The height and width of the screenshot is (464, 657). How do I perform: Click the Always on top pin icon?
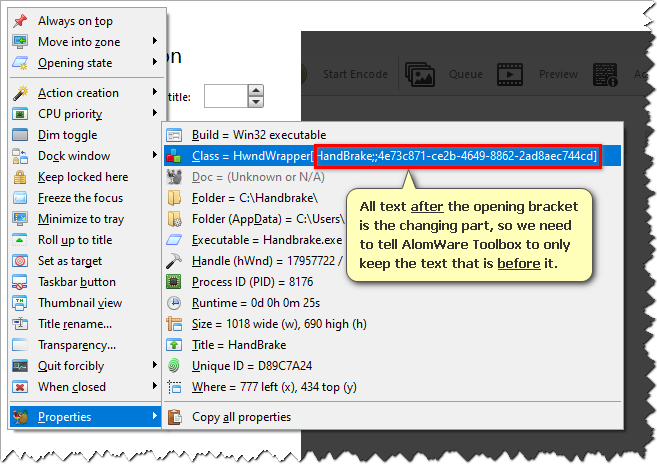point(20,21)
